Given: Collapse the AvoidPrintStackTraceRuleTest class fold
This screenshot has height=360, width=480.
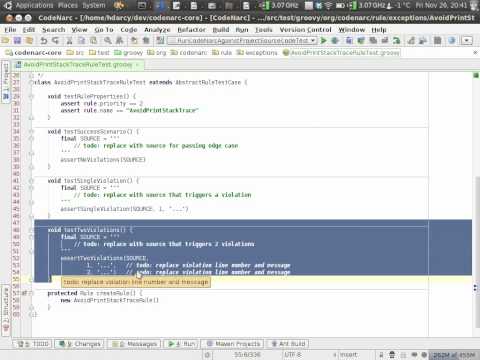Looking at the screenshot, I should point(31,82).
